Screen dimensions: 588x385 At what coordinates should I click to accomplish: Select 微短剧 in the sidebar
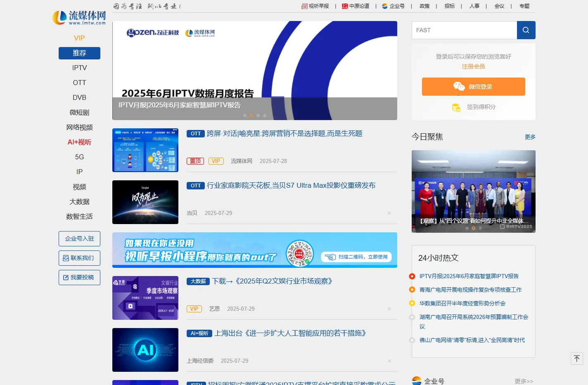tap(79, 113)
